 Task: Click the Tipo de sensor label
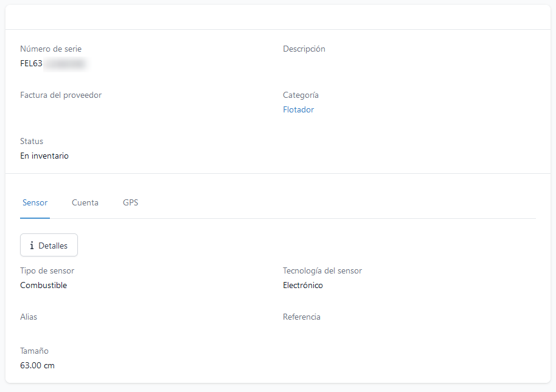(x=47, y=271)
